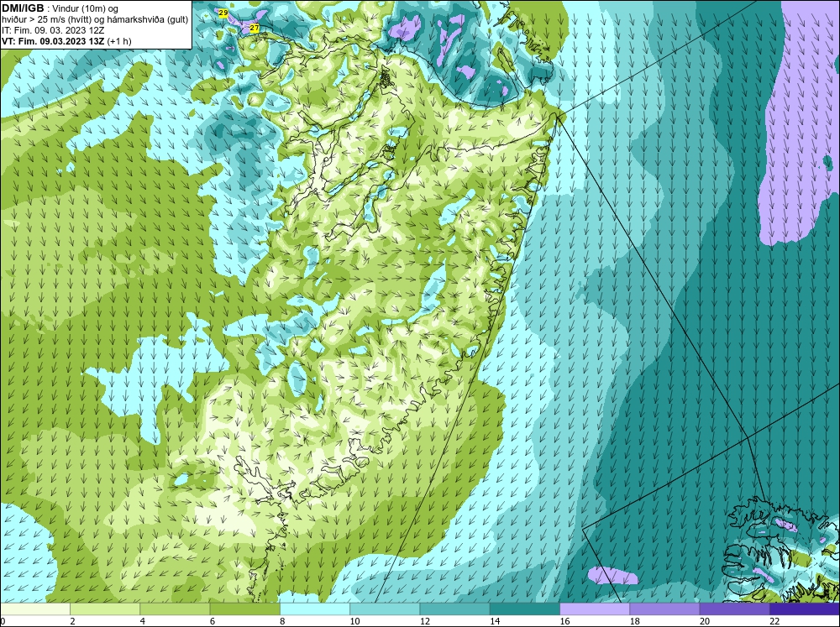This screenshot has width=840, height=627.
Task: Click the yellow gust marker labeled 27
Action: [255, 28]
